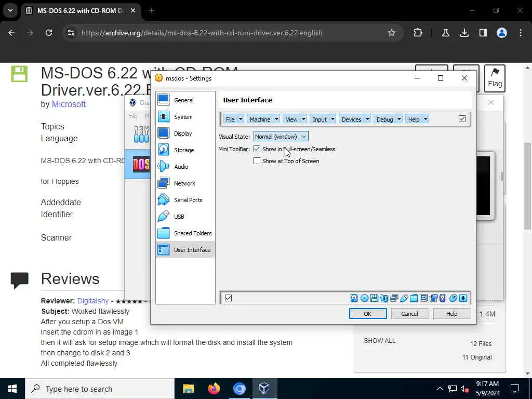The image size is (532, 399).
Task: Click the Storage disk icon in sidebar
Action: pos(163,150)
